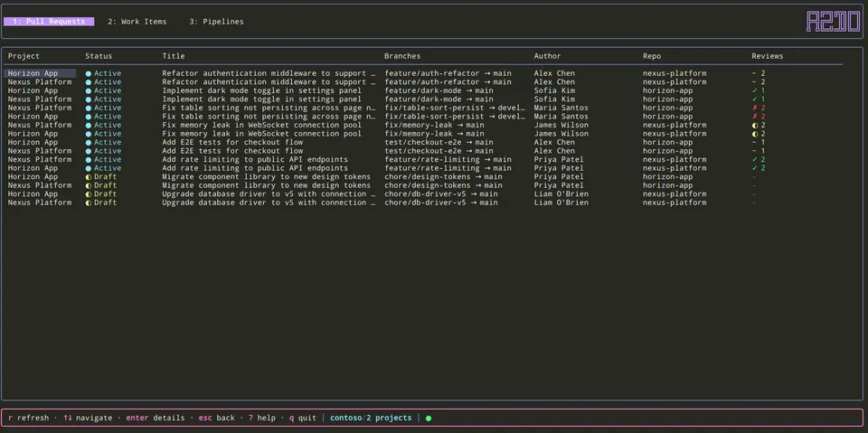This screenshot has height=433, width=868.
Task: Click the Status column header
Action: 99,56
